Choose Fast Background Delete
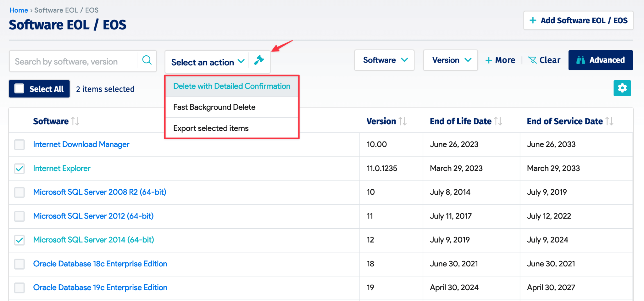This screenshot has width=644, height=301. click(232, 107)
